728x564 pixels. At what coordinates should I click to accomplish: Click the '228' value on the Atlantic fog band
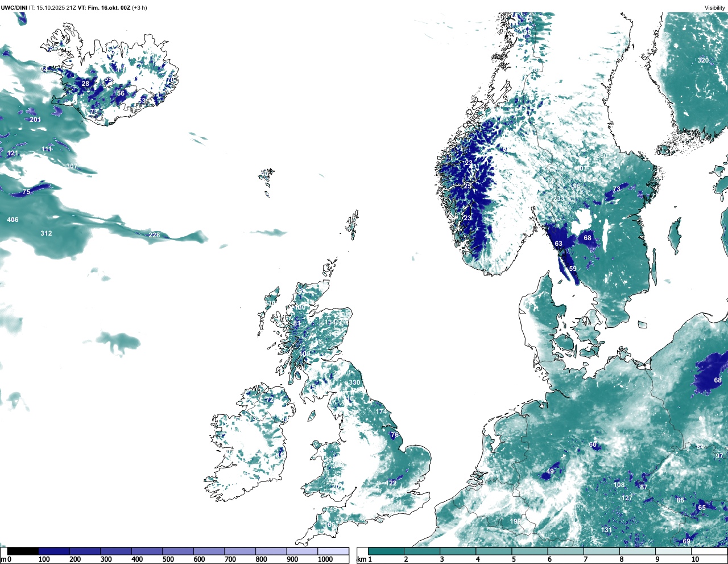(x=154, y=235)
